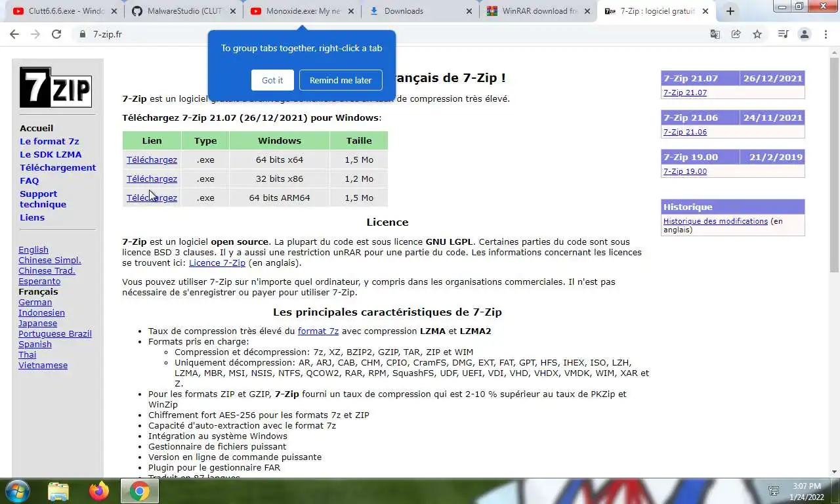The width and height of the screenshot is (840, 504).
Task: Open the Liens sidebar link
Action: click(x=32, y=217)
